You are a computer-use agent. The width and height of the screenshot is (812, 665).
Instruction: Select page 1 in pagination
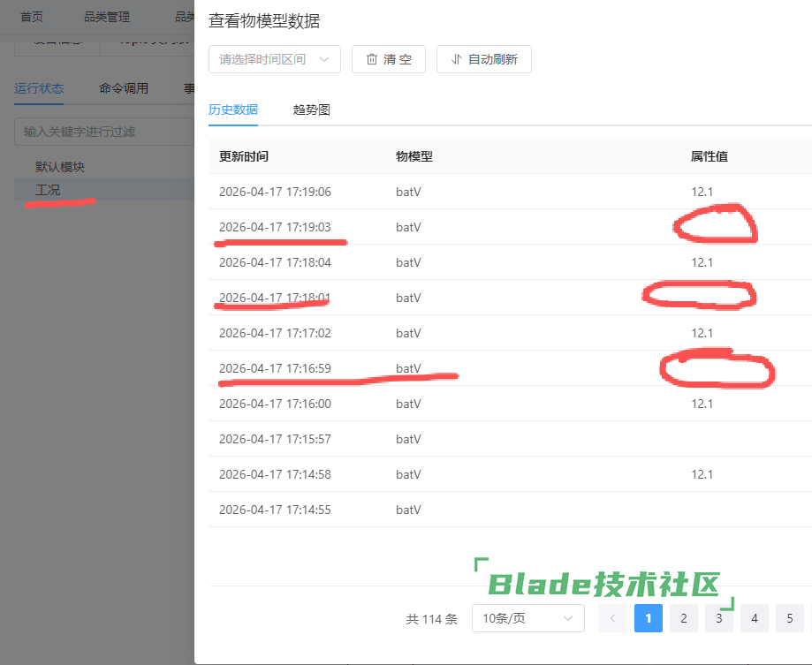(649, 619)
